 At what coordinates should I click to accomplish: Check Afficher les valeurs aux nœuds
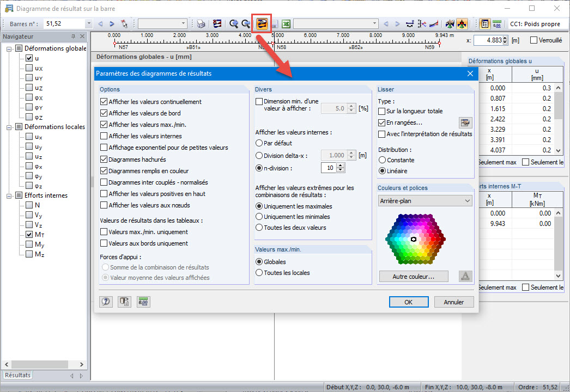[104, 205]
